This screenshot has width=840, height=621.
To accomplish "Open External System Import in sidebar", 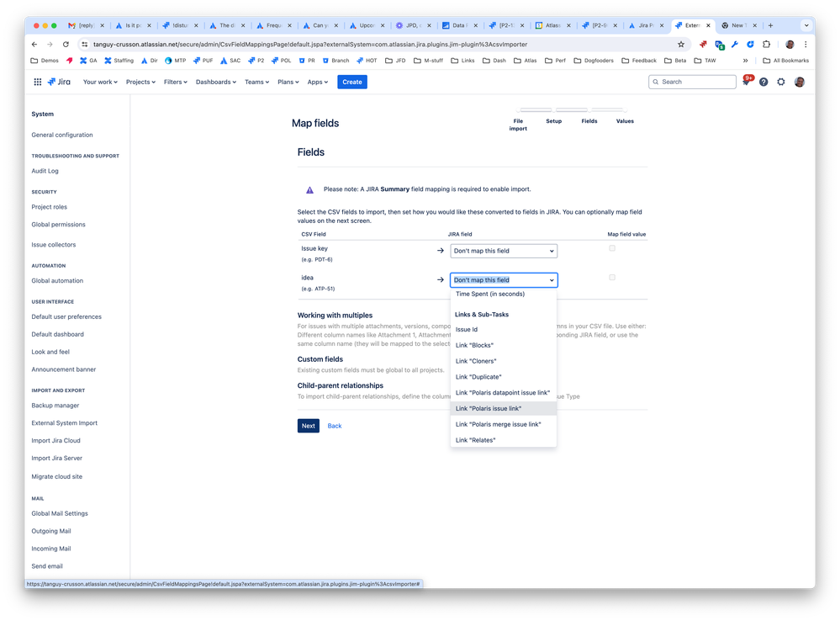I will [64, 423].
